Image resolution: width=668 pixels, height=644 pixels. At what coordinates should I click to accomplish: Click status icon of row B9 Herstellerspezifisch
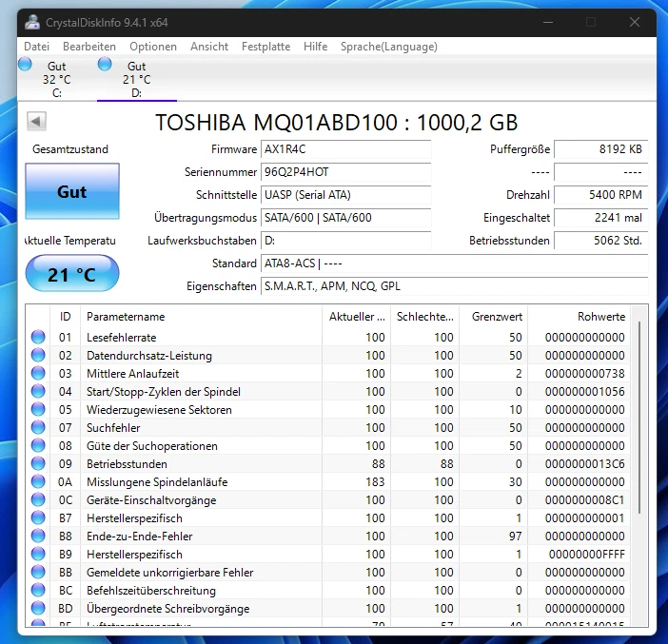38,555
